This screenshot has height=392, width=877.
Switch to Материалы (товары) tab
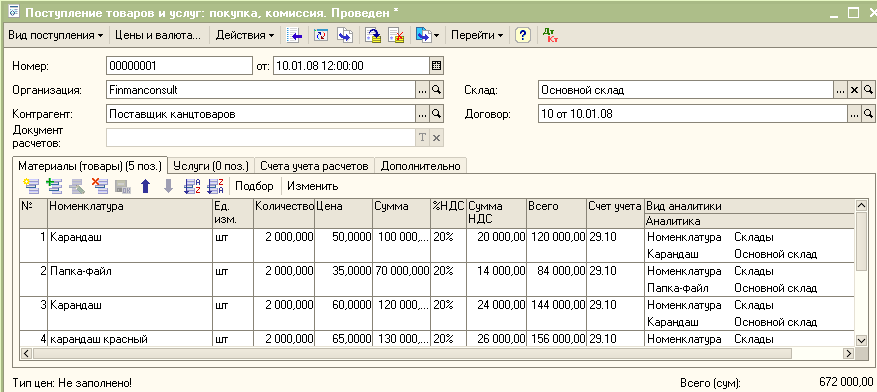(x=90, y=166)
